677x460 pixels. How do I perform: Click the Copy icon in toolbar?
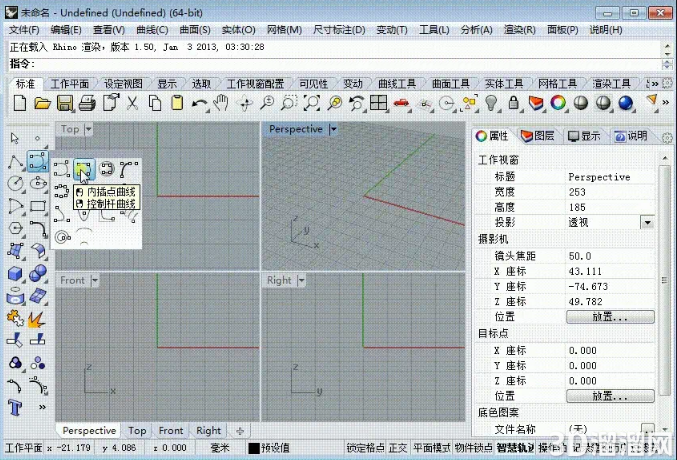(x=155, y=104)
